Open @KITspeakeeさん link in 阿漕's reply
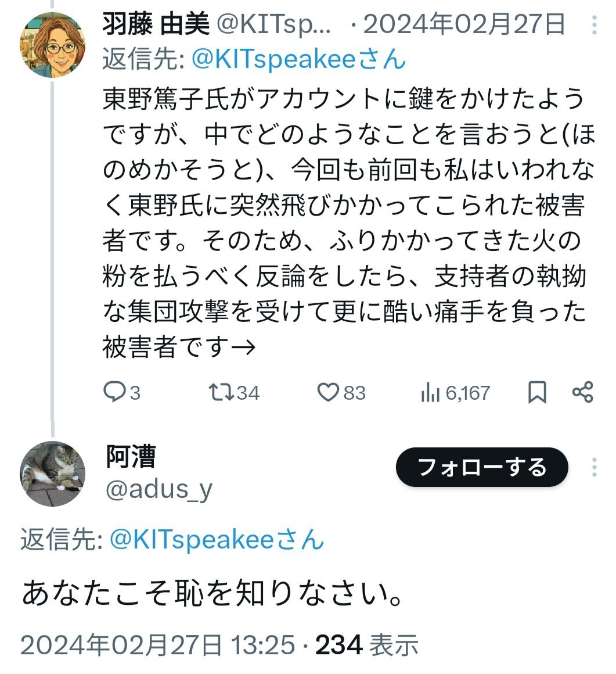Screen dimensions: 616x674 tap(216, 540)
